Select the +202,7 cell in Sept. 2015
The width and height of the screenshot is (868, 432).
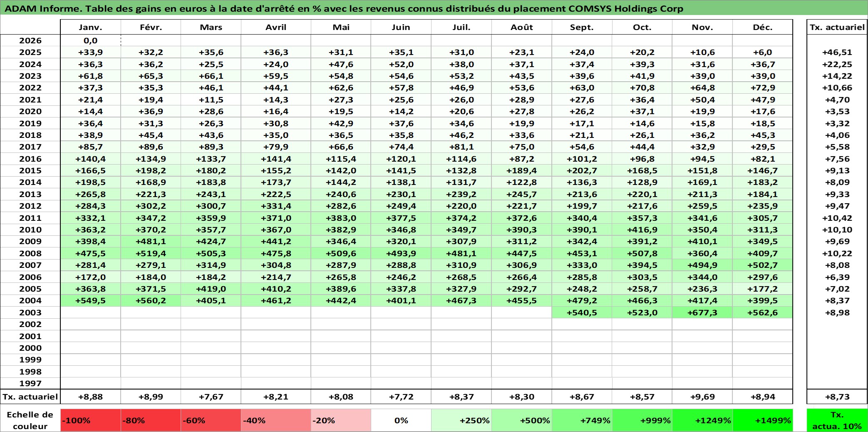(x=582, y=170)
